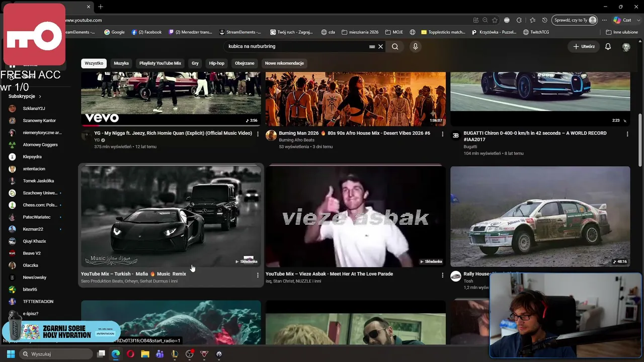Open the options menu for Burning Man 2026
Viewport: 644px width, 362px height.
tap(442, 134)
